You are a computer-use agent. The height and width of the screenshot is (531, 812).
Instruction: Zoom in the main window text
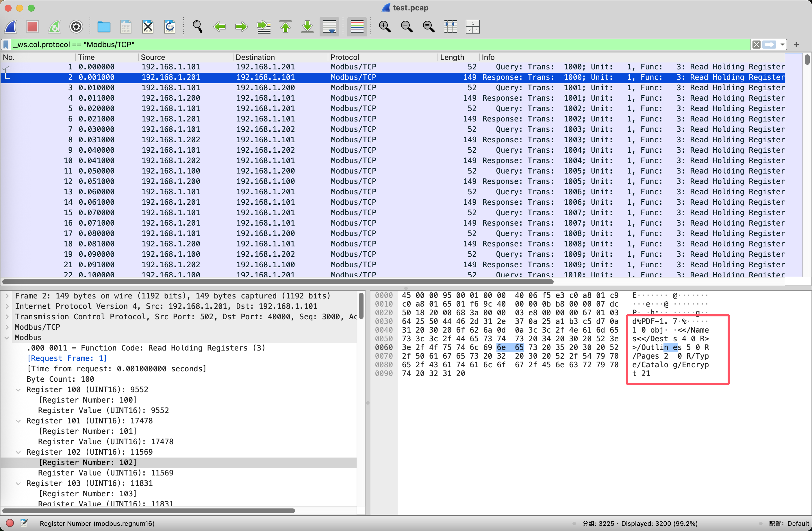click(385, 27)
